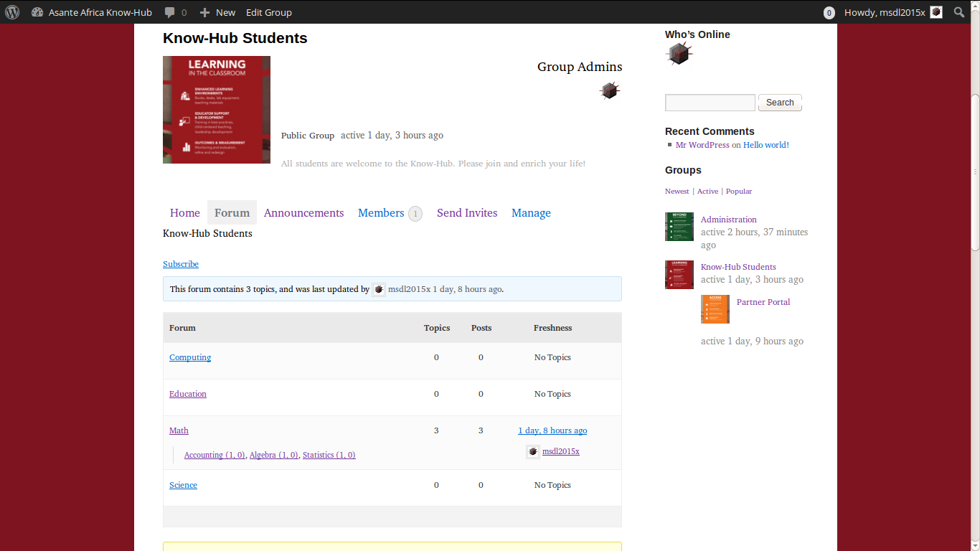Open the admin bar search magnifier

(959, 12)
